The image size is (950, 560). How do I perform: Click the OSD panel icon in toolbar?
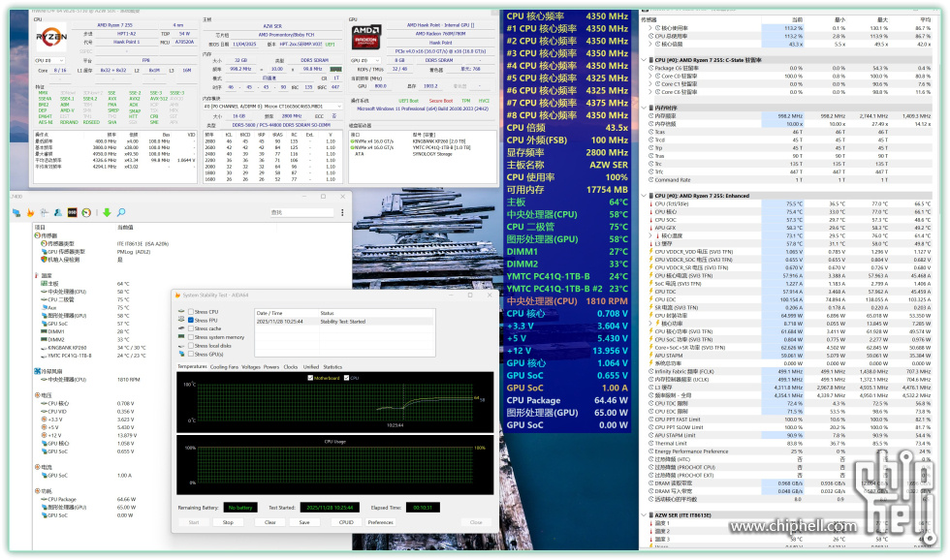click(73, 212)
